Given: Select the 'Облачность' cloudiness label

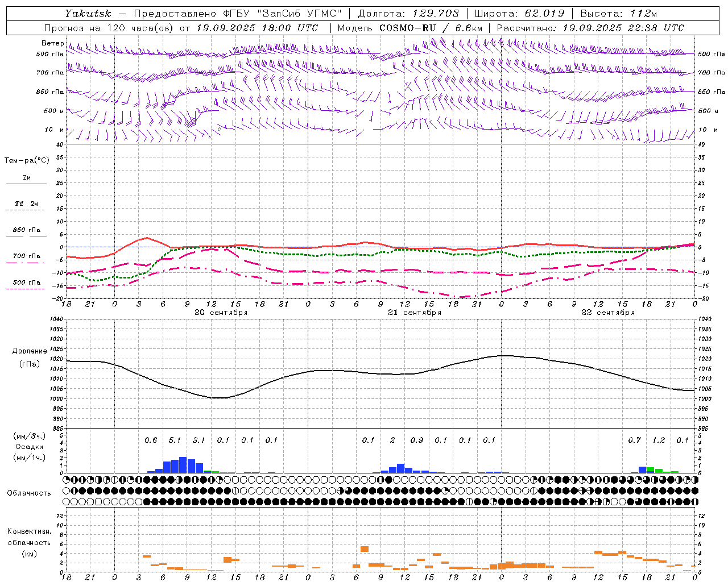Looking at the screenshot, I should point(29,493).
